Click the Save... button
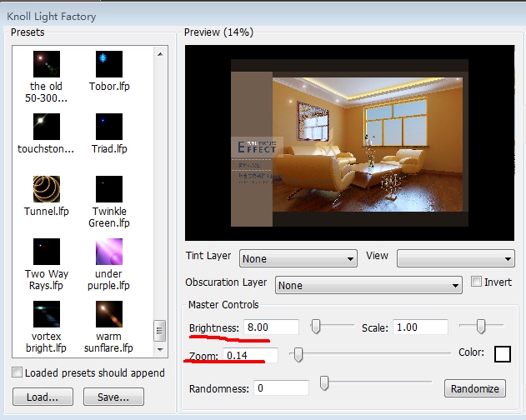526x420 pixels. [x=113, y=397]
